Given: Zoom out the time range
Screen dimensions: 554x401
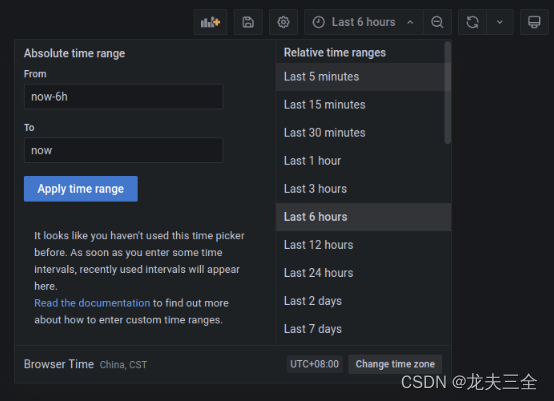Looking at the screenshot, I should pos(437,22).
